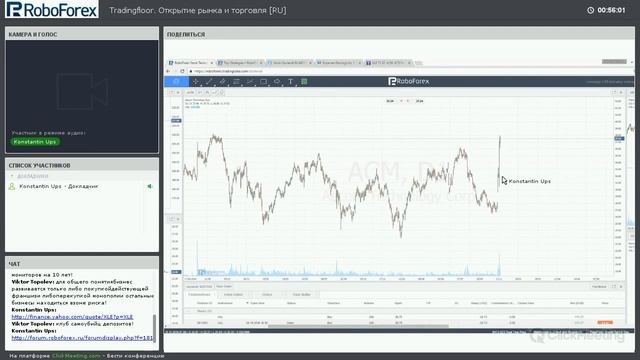Select the crosshair cursor tool
This screenshot has width=640, height=360.
(196, 82)
